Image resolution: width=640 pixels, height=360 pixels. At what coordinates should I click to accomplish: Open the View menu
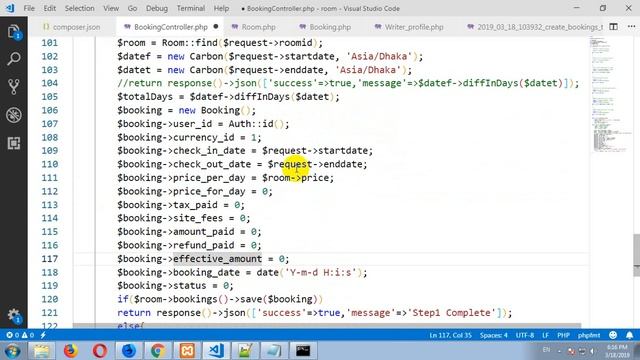(x=111, y=8)
